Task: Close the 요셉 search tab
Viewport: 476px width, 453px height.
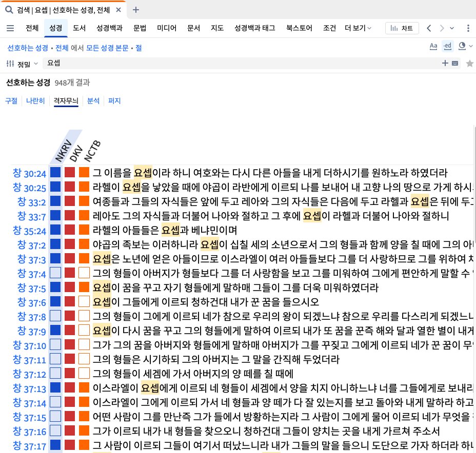Action: [118, 10]
